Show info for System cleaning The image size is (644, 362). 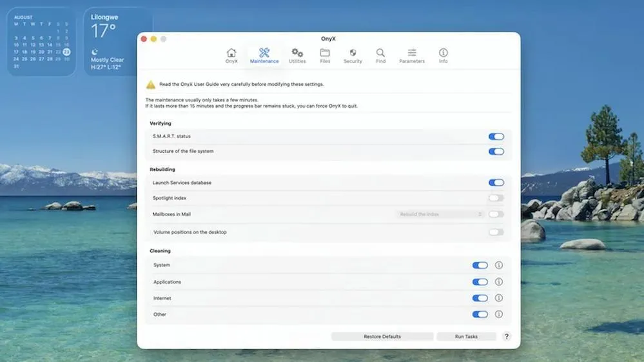(498, 265)
